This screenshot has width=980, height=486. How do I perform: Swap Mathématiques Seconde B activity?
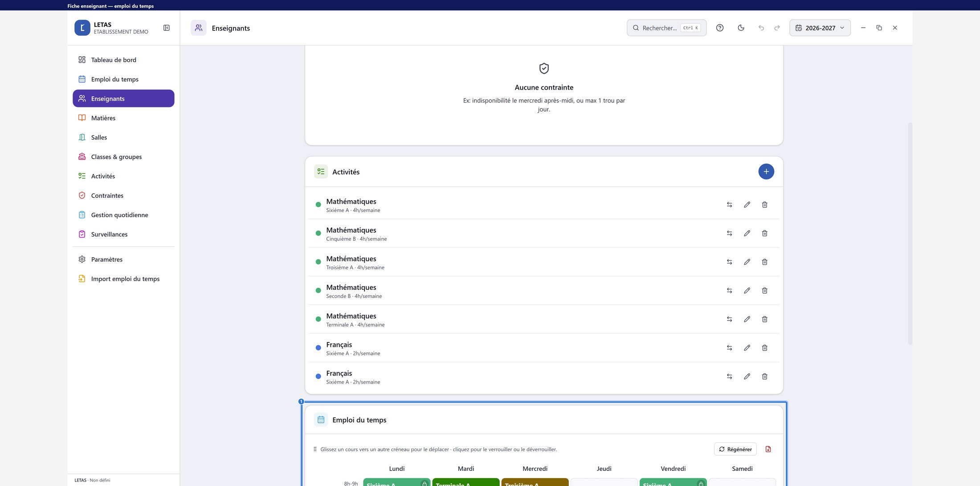coord(729,290)
